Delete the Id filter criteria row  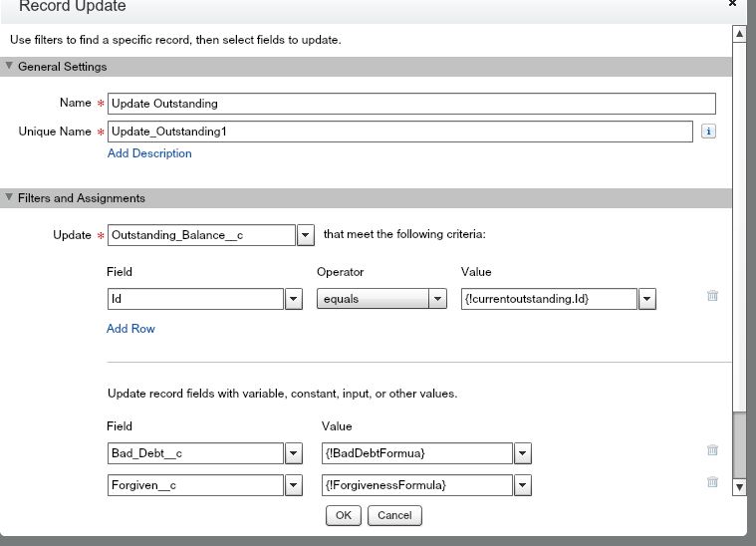(x=712, y=296)
